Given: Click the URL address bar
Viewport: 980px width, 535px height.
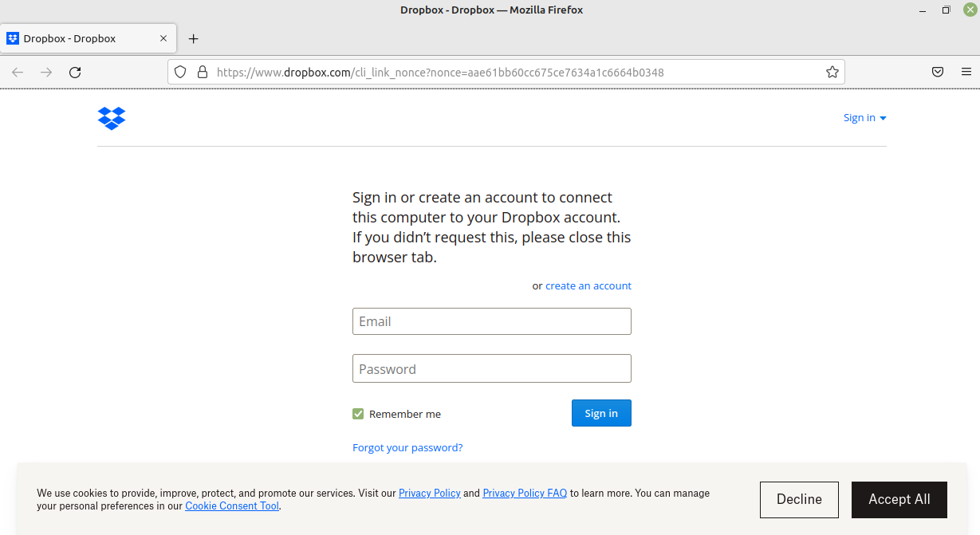Looking at the screenshot, I should tap(506, 72).
